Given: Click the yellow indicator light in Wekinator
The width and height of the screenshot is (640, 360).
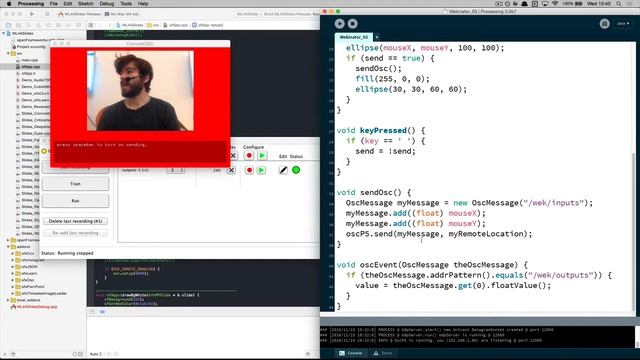Looking at the screenshot, I should [44, 151].
